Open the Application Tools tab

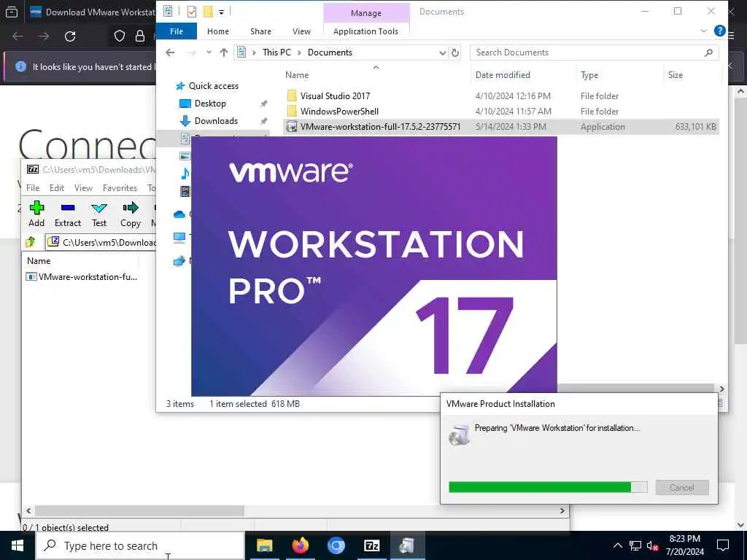coord(365,31)
